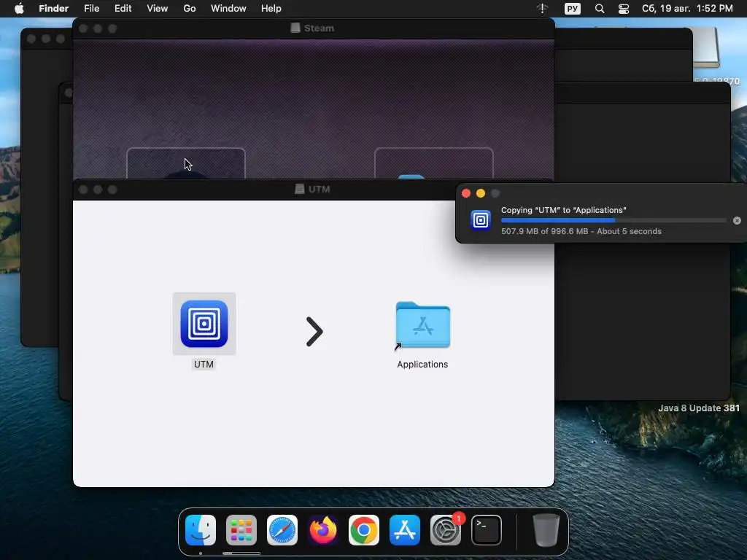This screenshot has width=747, height=560.
Task: Open the Finder menu
Action: 54,9
